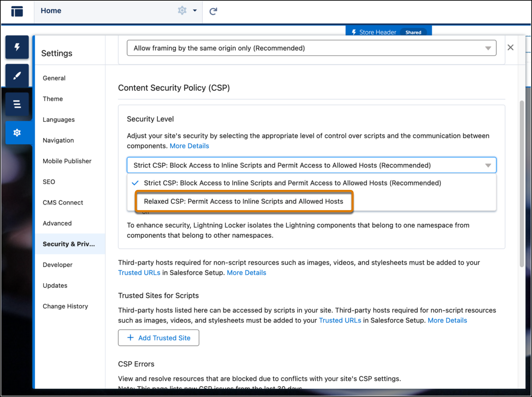Open Trusted URLs link in non-script paragraph

(x=139, y=273)
